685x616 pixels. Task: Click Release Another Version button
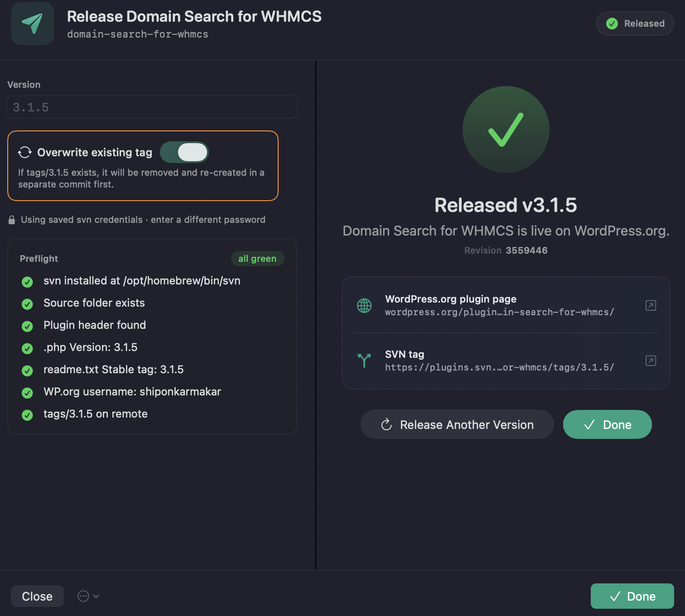click(x=457, y=424)
